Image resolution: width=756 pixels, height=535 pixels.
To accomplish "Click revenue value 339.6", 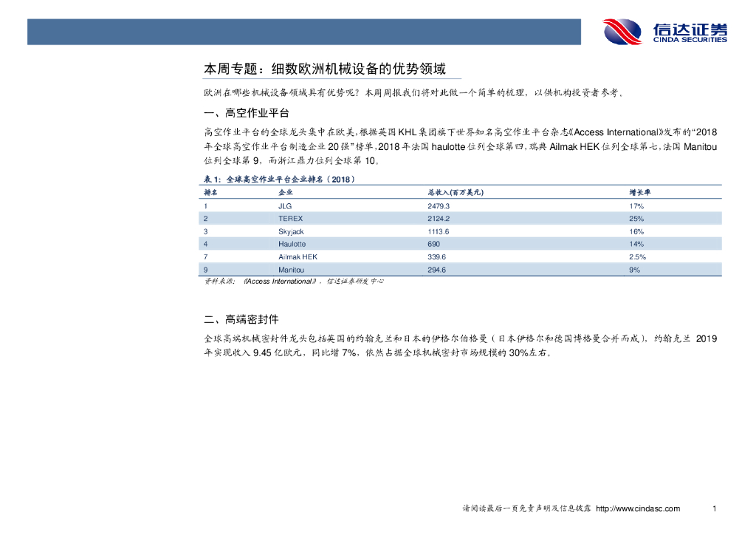I will coord(436,257).
